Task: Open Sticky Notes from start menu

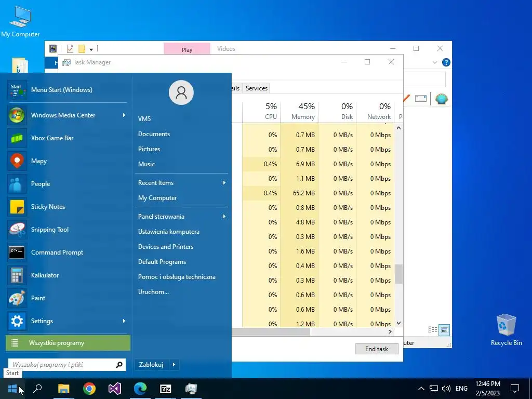Action: [67, 207]
